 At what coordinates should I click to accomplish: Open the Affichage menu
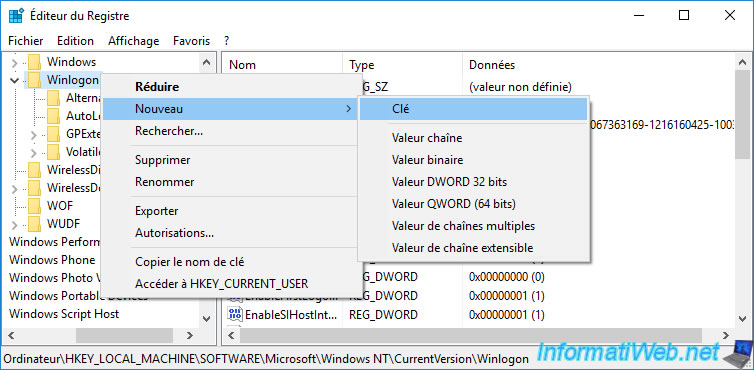pos(134,41)
